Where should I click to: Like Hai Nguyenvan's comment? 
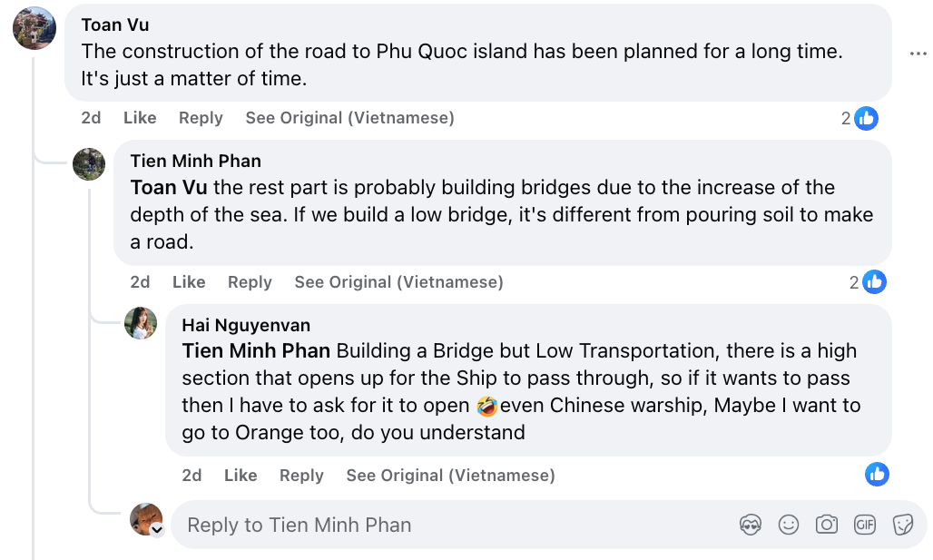(241, 476)
